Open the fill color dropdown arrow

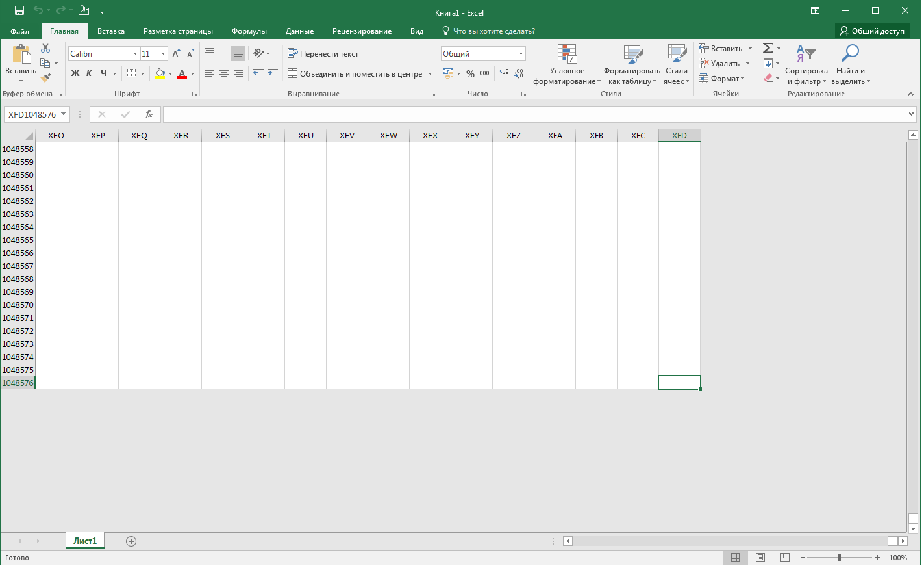[169, 73]
